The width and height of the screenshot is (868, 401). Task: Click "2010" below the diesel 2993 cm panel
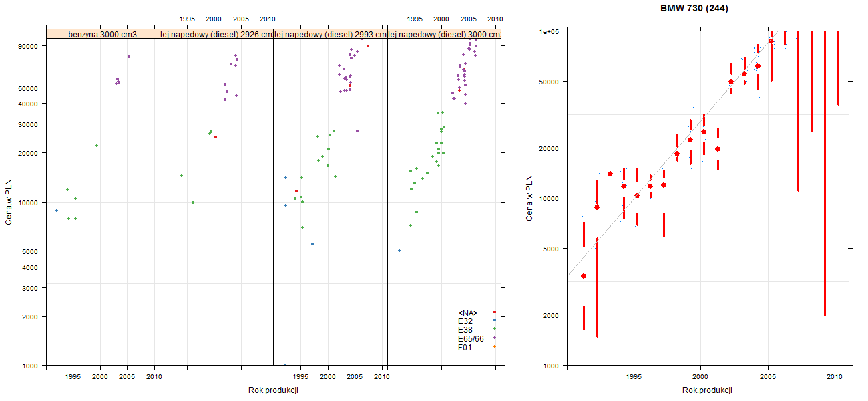[x=381, y=377]
